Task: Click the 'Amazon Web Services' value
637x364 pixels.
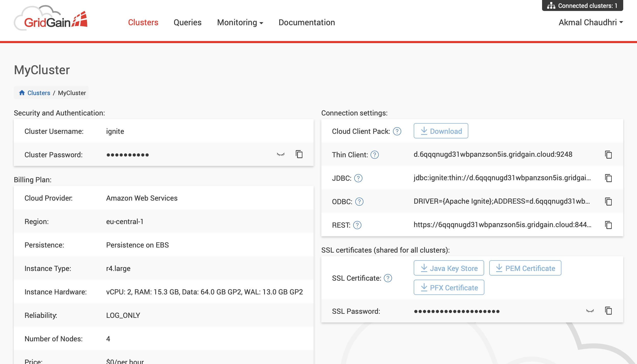Action: click(142, 198)
